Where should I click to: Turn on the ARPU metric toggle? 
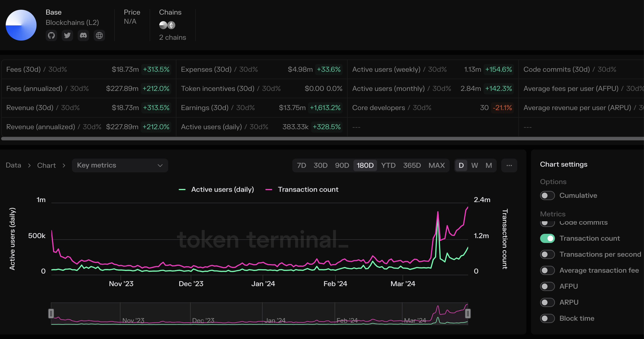[x=547, y=302]
